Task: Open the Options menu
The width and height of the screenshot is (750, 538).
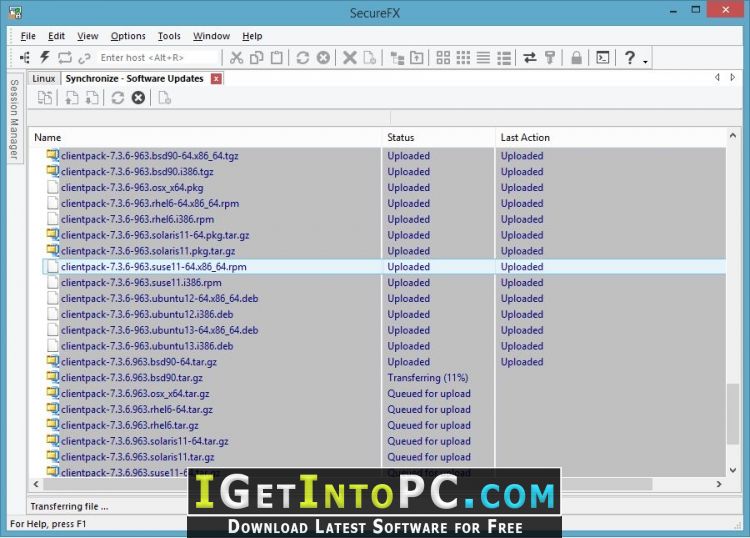Action: tap(128, 36)
